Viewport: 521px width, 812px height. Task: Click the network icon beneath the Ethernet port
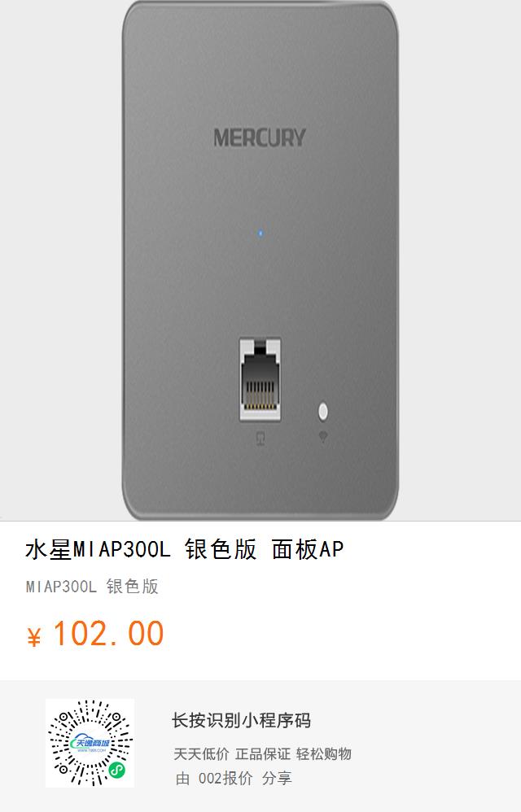coord(260,439)
